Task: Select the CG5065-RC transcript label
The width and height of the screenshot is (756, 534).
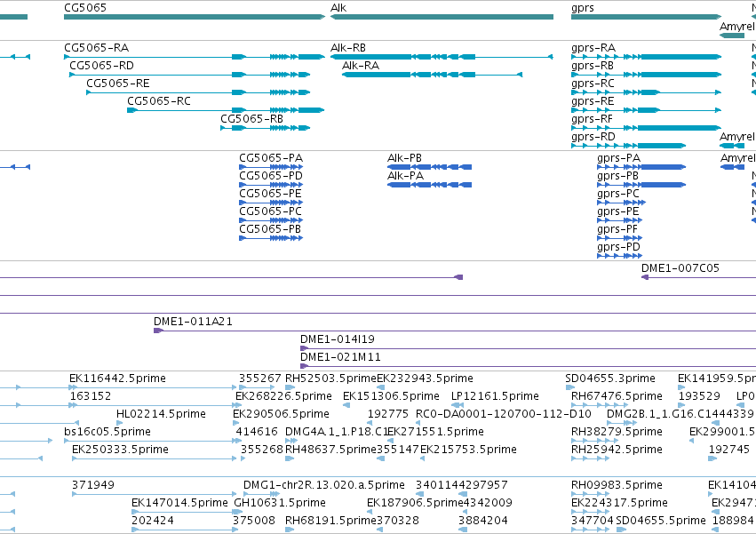Action: [159, 101]
